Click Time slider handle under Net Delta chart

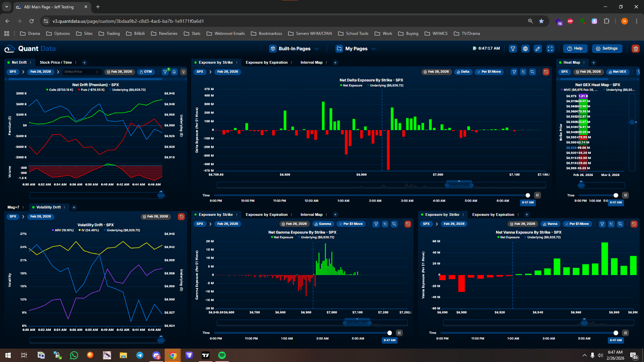click(528, 195)
